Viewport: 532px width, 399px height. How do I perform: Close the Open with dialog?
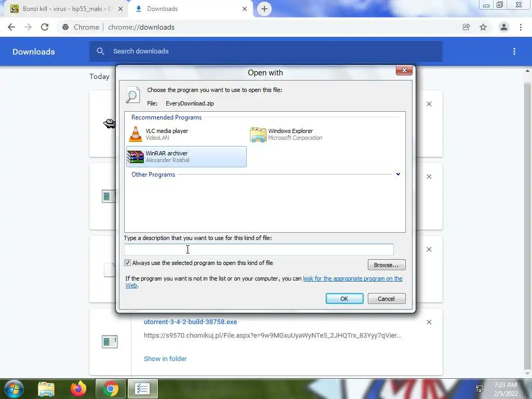pos(404,70)
